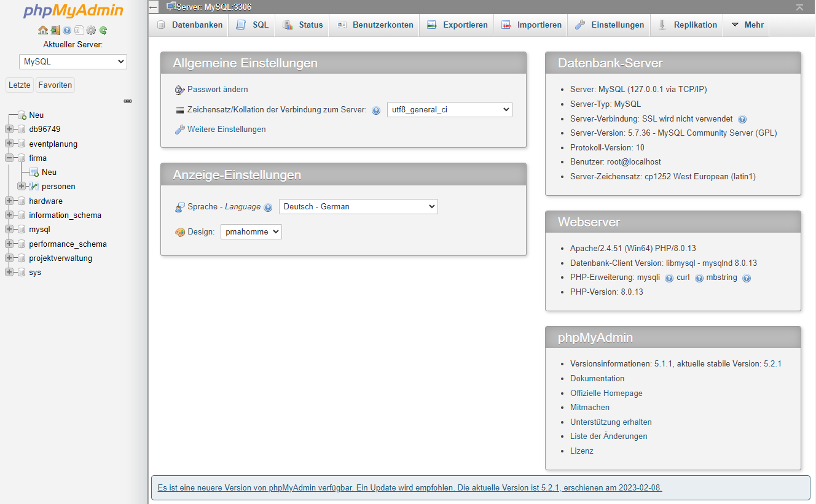Open the Aktueller Server dropdown showing MySQL

coord(73,61)
